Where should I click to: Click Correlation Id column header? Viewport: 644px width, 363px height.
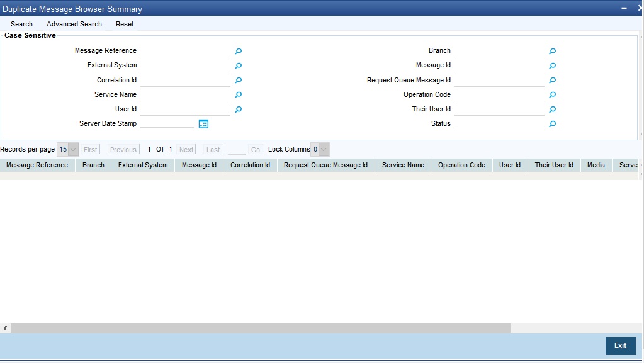[x=250, y=165]
